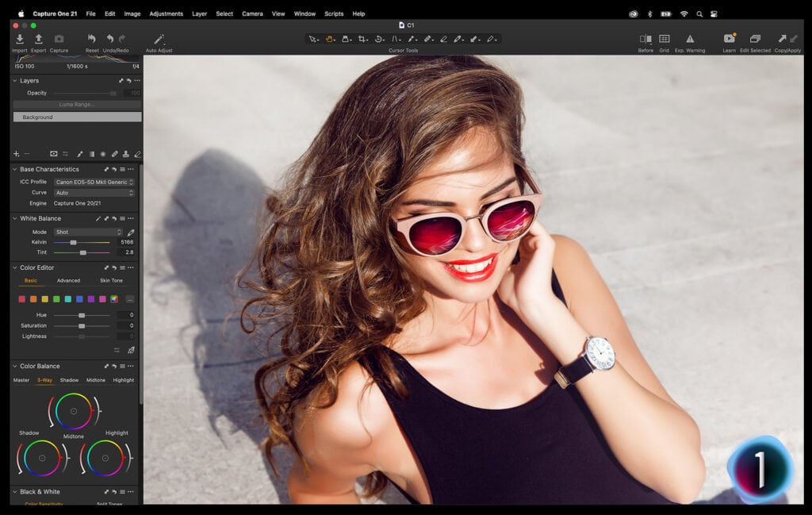Toggle the Exposure Warning

pos(690,39)
